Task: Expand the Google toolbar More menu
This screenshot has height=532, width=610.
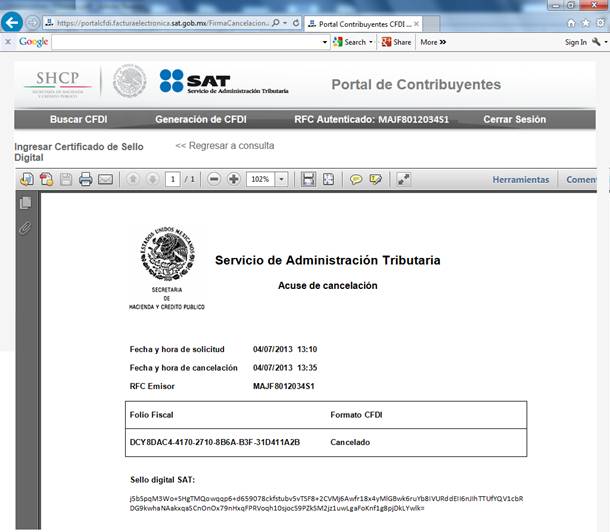Action: [432, 42]
